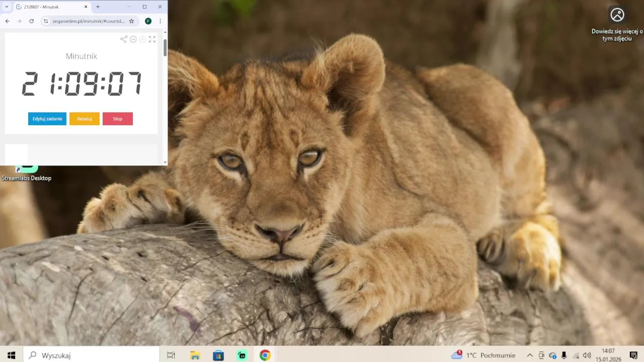Click the yellow Resetuj button
Viewport: 644px width, 362px height.
click(x=85, y=119)
